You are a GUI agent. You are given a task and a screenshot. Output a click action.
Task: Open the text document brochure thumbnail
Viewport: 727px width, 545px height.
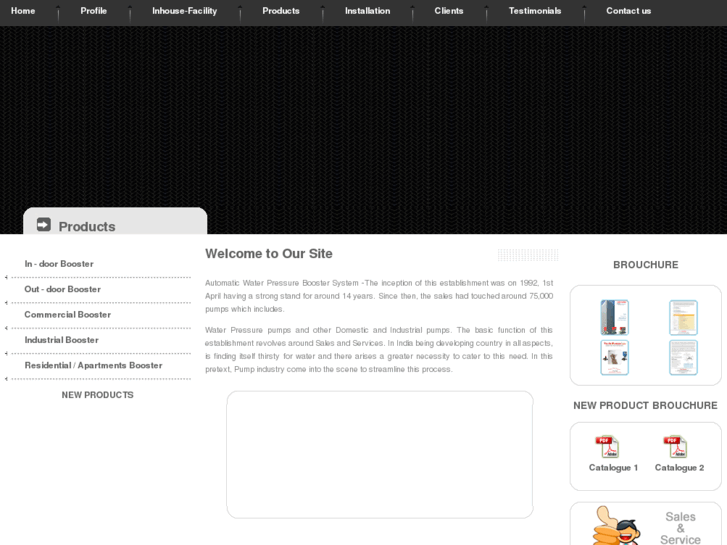[683, 358]
